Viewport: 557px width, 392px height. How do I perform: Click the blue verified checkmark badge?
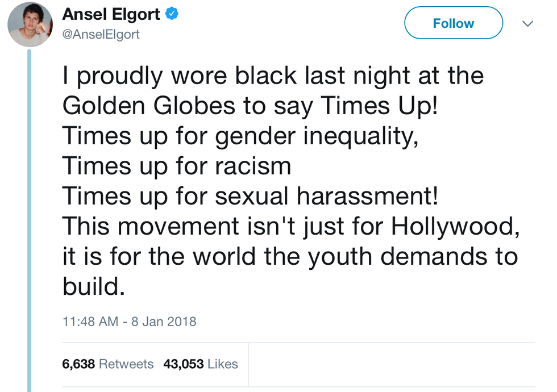click(172, 14)
